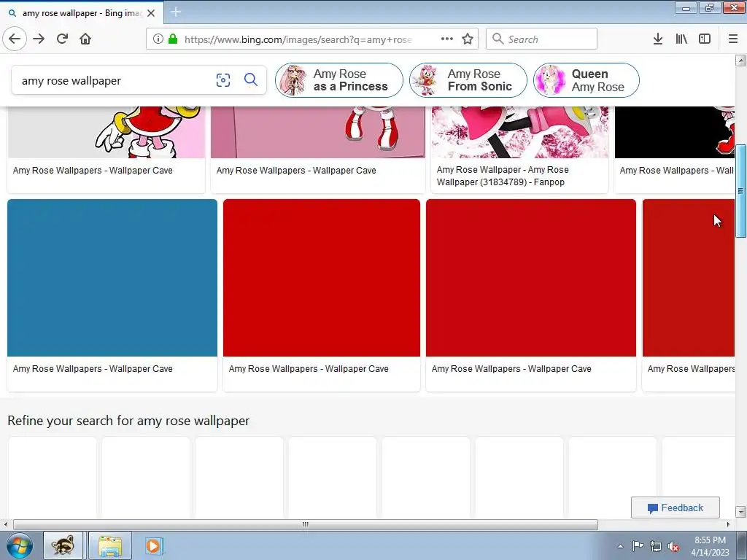The height and width of the screenshot is (560, 747).
Task: Click the horizontal scrollbar thumb
Action: [x=306, y=524]
